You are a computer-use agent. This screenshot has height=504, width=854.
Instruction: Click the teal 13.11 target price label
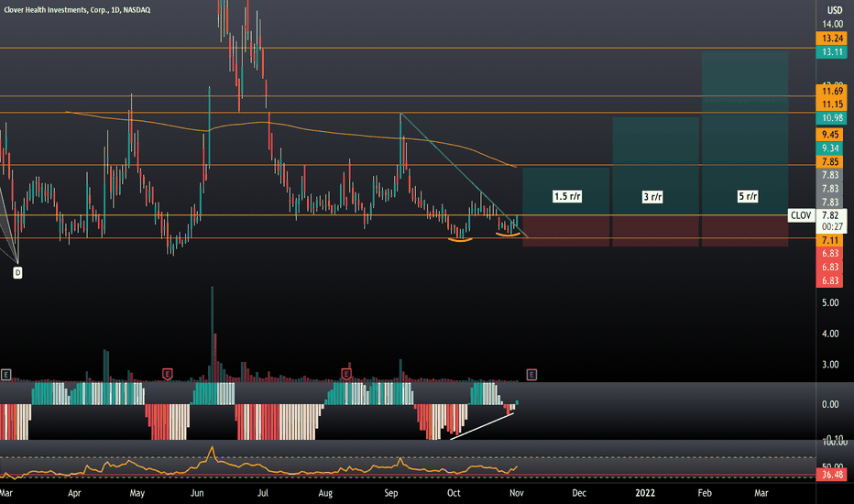pos(832,51)
